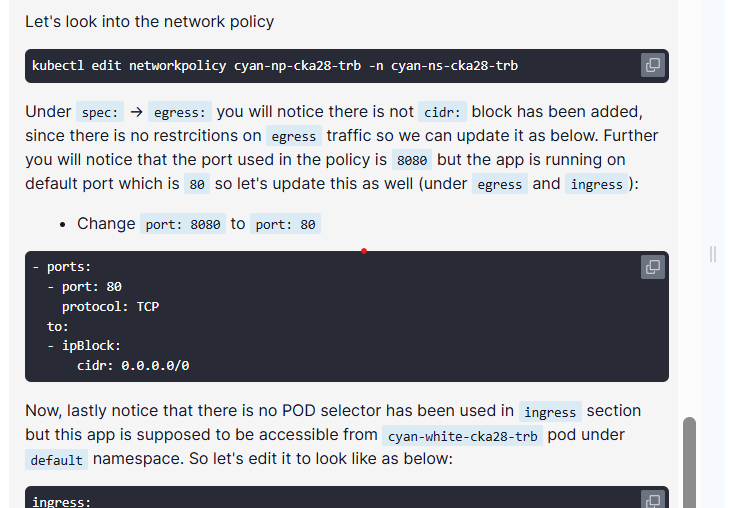Click the heading 'Let's look into the network policy'
This screenshot has height=508, width=733.
(150, 21)
